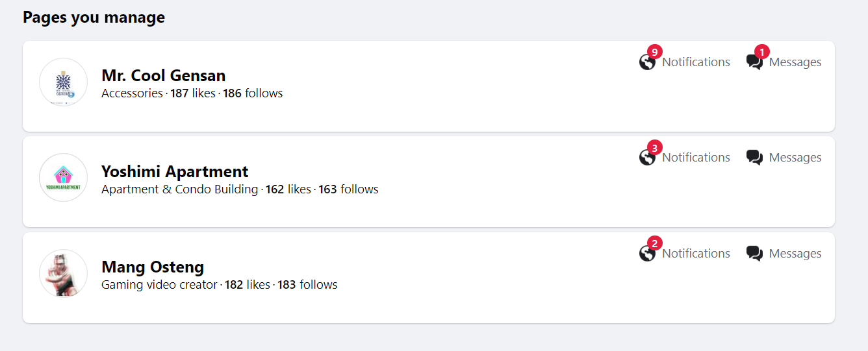The image size is (868, 351).
Task: View Notifications label for Mr. Cool Gensan
Action: coord(696,62)
